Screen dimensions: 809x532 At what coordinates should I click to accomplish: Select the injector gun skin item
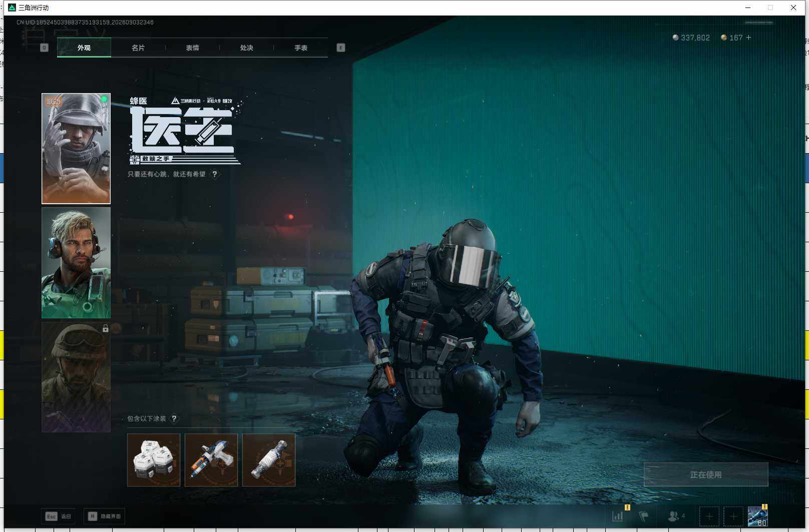click(x=211, y=460)
